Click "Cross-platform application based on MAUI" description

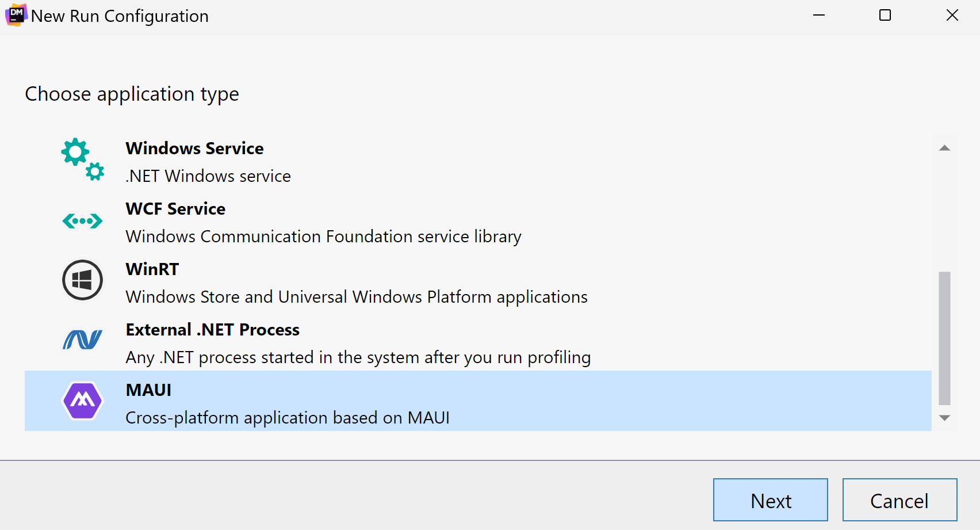(x=288, y=418)
